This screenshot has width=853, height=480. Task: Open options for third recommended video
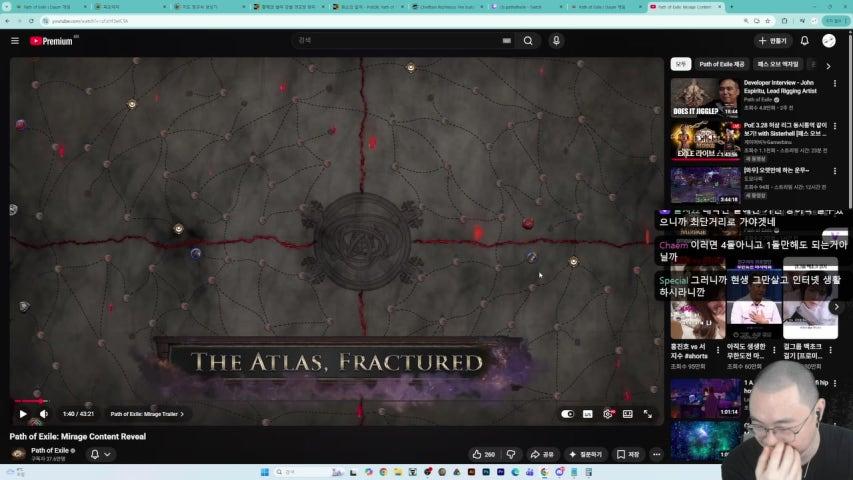pyautogui.click(x=835, y=171)
